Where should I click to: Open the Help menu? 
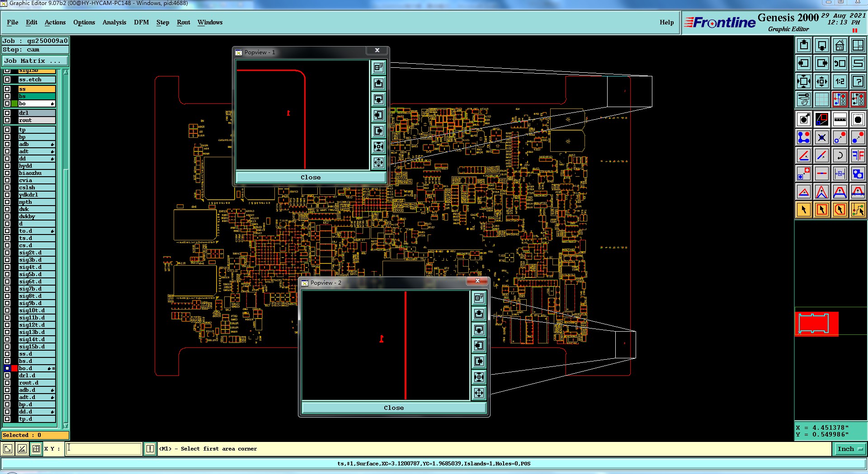tap(666, 22)
